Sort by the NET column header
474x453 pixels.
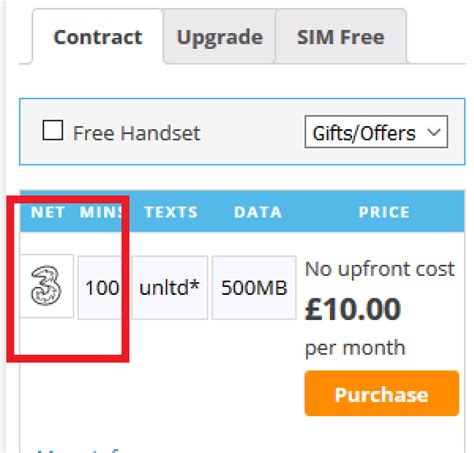48,212
